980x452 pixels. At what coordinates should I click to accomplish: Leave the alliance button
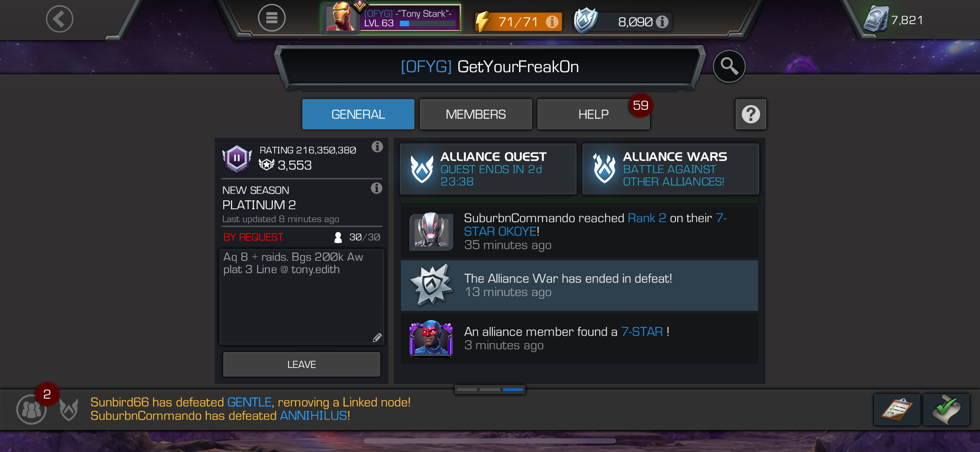[301, 364]
